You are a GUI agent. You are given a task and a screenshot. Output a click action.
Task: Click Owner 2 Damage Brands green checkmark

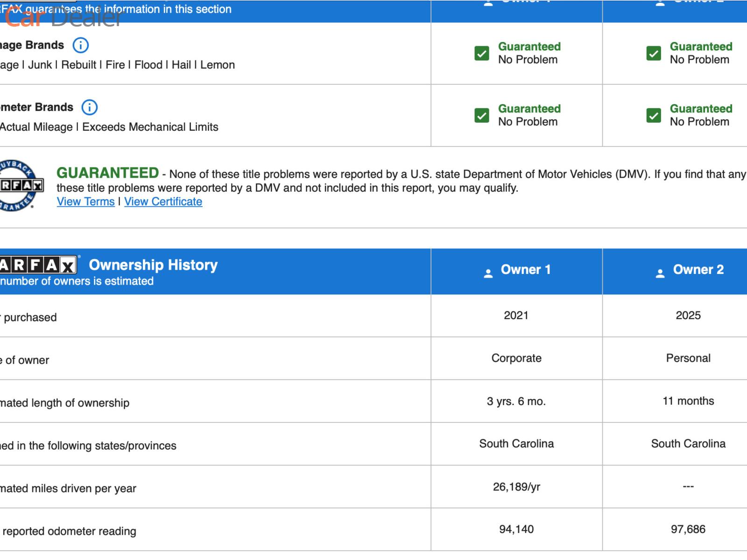[x=654, y=53]
